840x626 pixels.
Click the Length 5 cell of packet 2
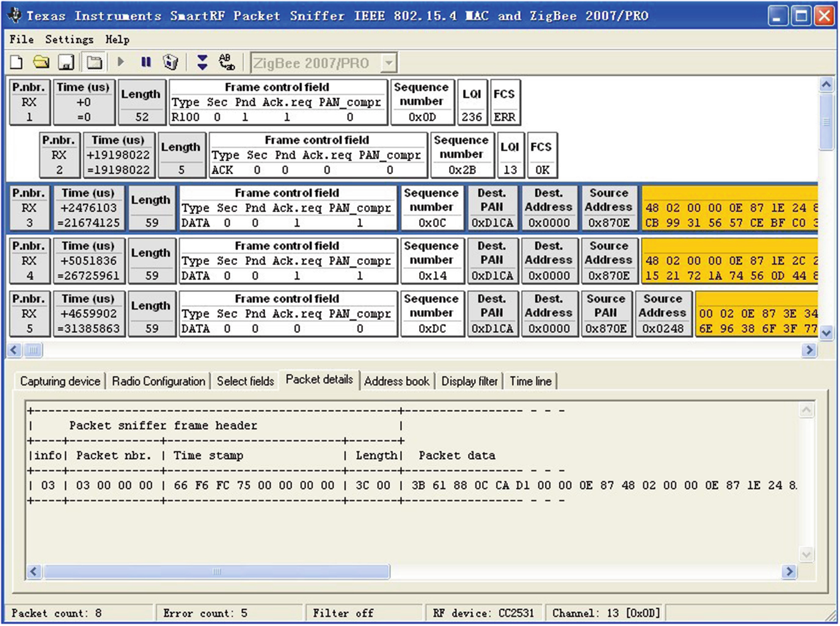(181, 155)
